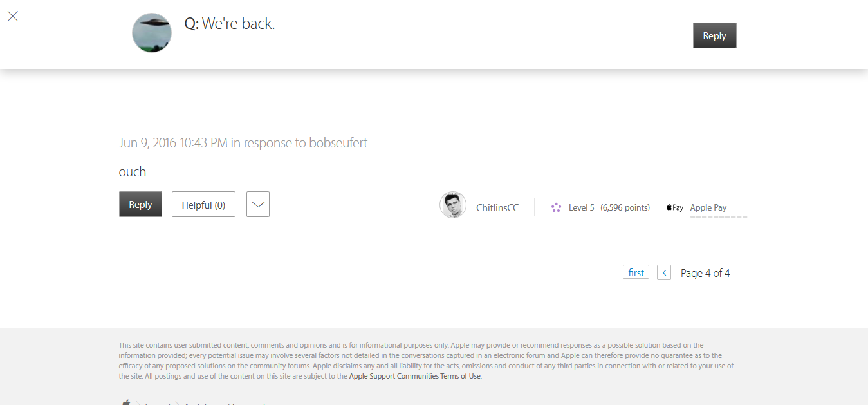Reply to the "ouch" post
The height and width of the screenshot is (405, 868).
(x=140, y=204)
